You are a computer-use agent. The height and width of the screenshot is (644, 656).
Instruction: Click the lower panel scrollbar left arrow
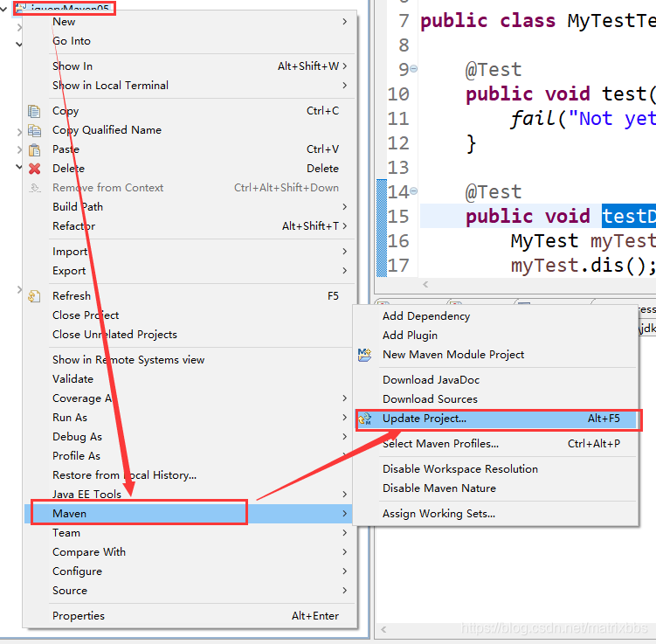383,629
